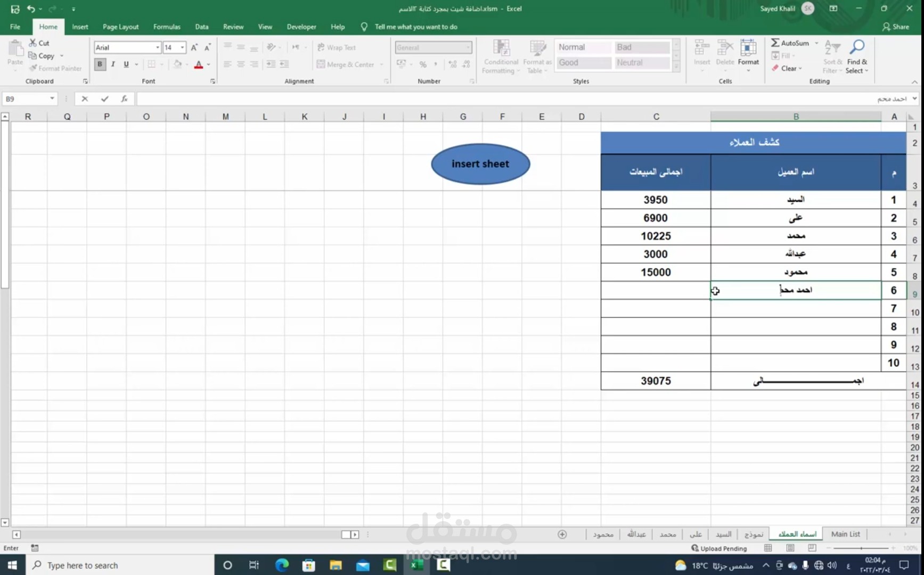
Task: Switch to Normal view in status bar
Action: (x=768, y=548)
